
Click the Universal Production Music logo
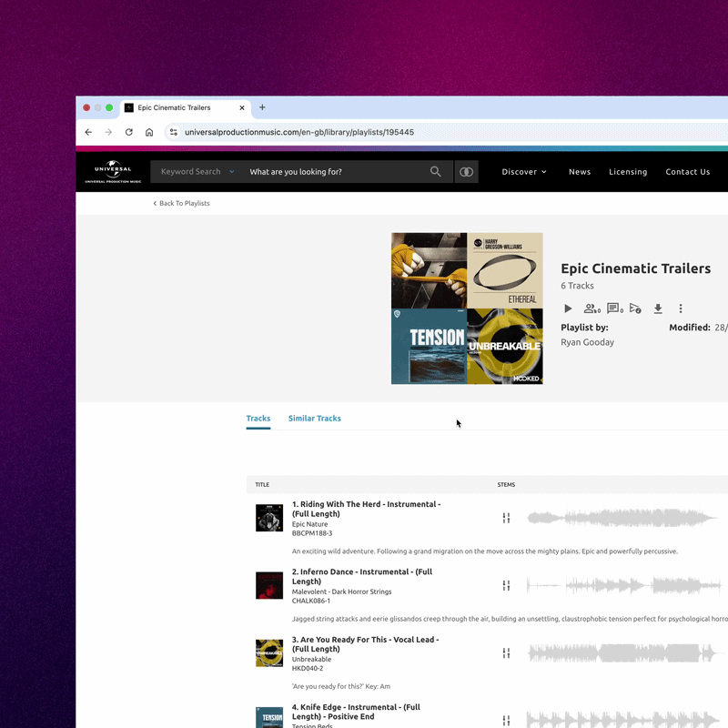pyautogui.click(x=113, y=171)
